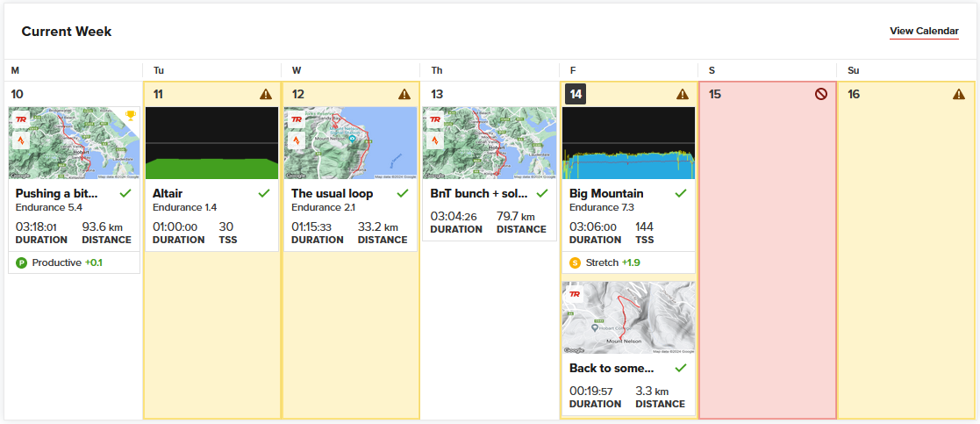
Task: Click the checkmark on Big Mountain workout
Action: [681, 193]
